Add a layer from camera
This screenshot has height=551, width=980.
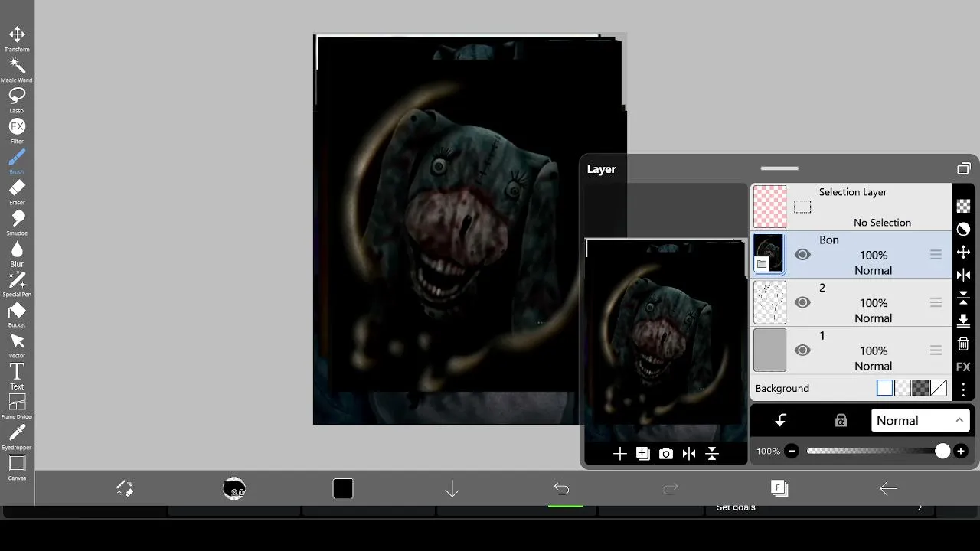[666, 454]
